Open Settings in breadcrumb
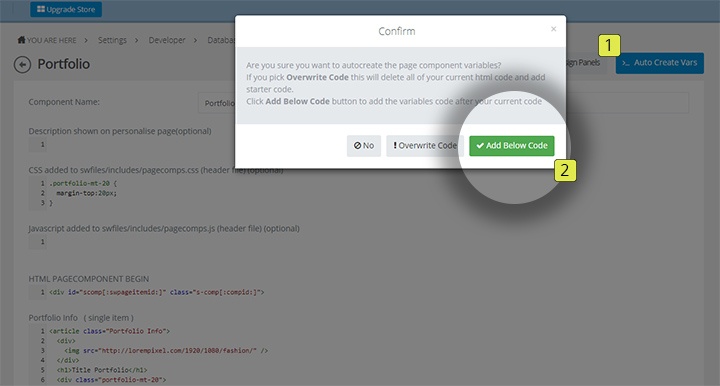The width and height of the screenshot is (720, 386). pyautogui.click(x=112, y=40)
